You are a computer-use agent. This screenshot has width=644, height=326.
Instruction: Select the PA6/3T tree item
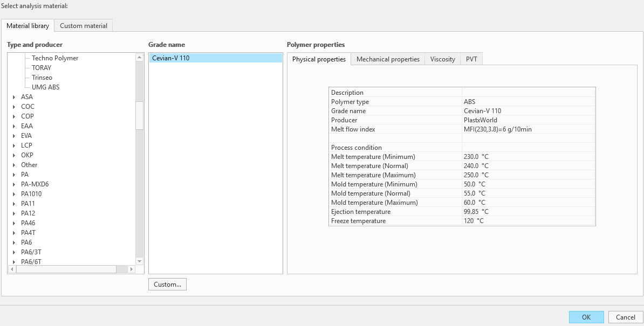click(x=31, y=252)
